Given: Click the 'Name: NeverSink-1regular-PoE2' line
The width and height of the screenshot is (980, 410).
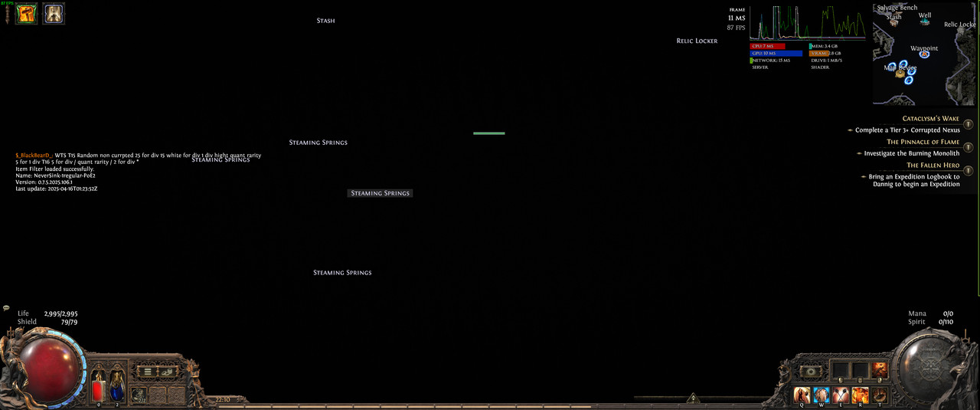Looking at the screenshot, I should pos(55,175).
